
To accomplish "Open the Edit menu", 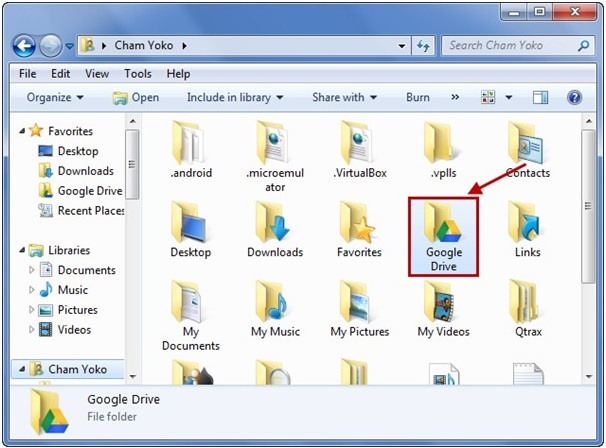I will tap(60, 73).
